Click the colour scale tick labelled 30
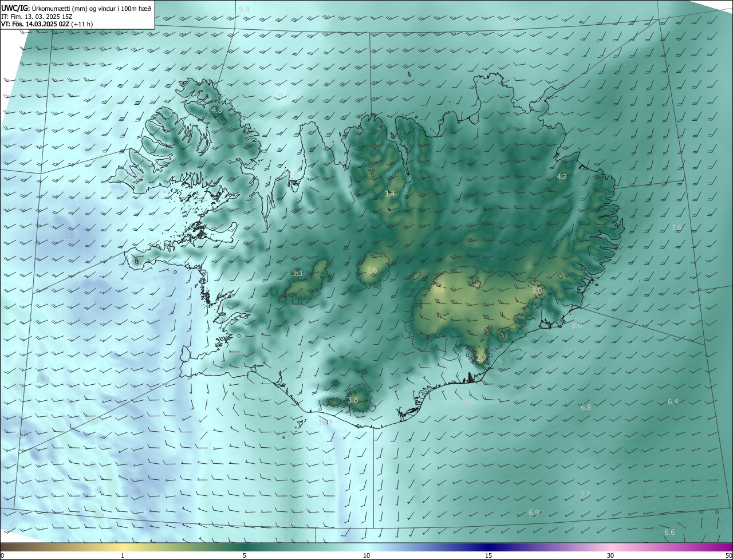The image size is (733, 560). [x=610, y=555]
